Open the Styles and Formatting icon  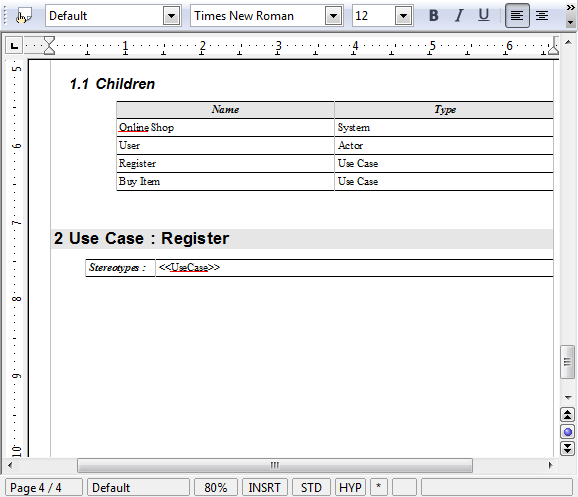point(23,15)
